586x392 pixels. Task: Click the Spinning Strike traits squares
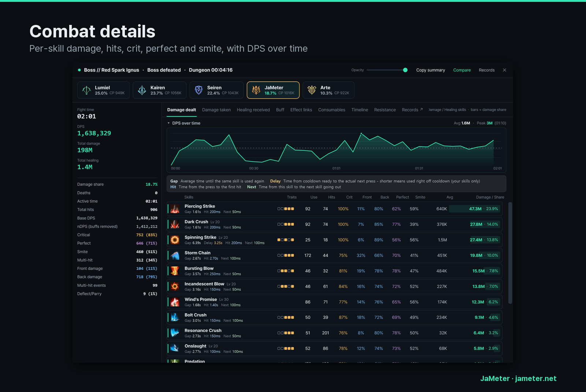(x=286, y=240)
